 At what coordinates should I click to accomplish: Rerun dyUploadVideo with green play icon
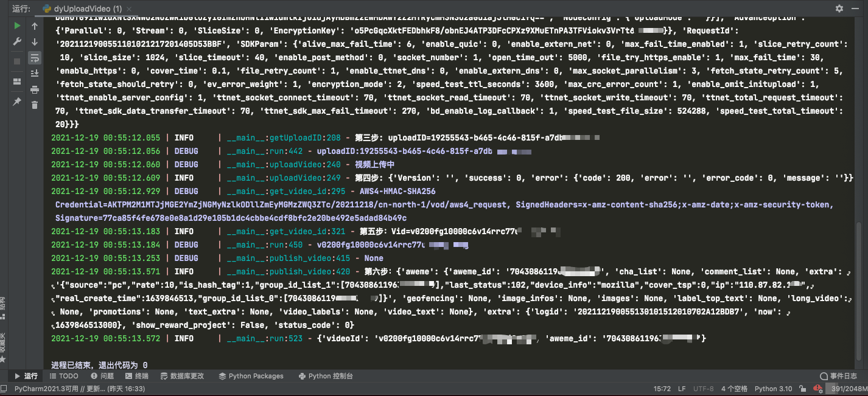click(x=17, y=26)
